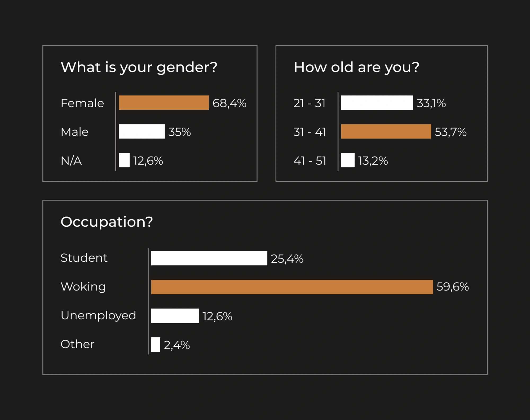Click the Unemployed occupation bar
Screen dimensions: 530x420
[175, 316]
